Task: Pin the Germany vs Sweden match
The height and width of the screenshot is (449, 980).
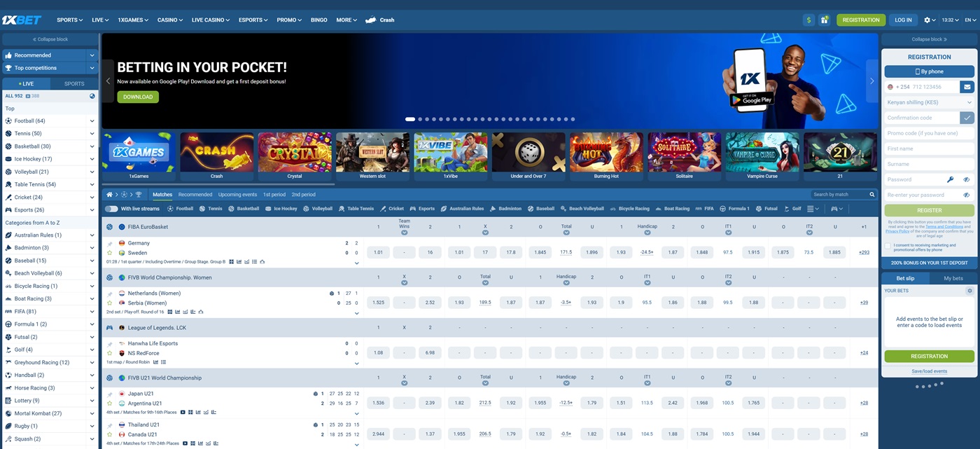Action: [x=110, y=243]
